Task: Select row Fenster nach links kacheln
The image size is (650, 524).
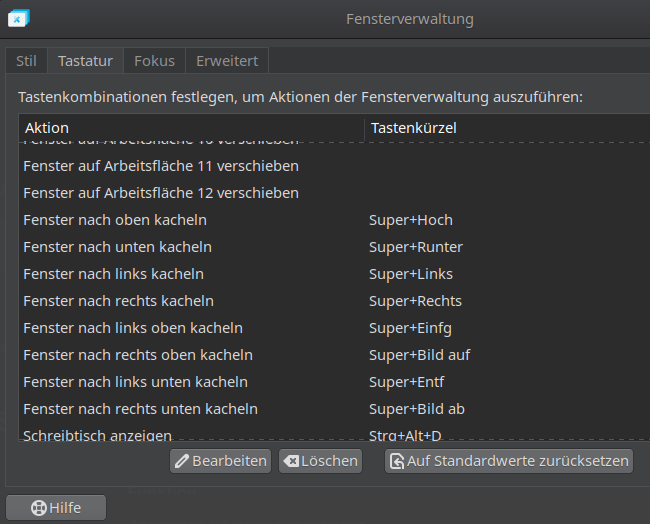Action: click(x=335, y=274)
